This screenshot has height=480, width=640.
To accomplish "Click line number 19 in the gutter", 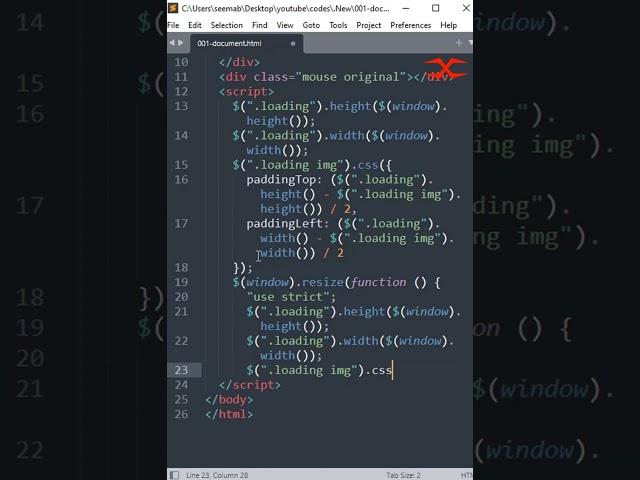I will 181,282.
